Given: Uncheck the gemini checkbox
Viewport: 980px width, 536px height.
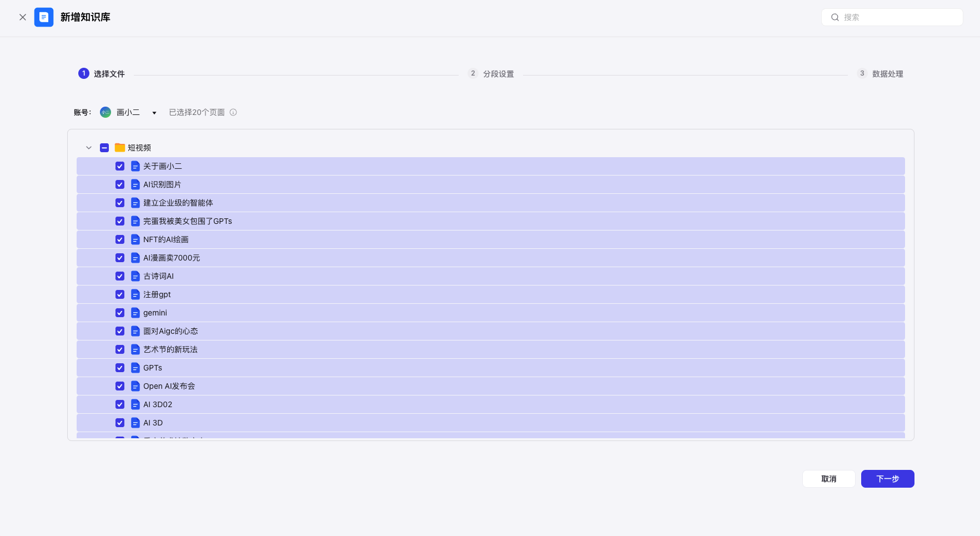Looking at the screenshot, I should tap(120, 313).
